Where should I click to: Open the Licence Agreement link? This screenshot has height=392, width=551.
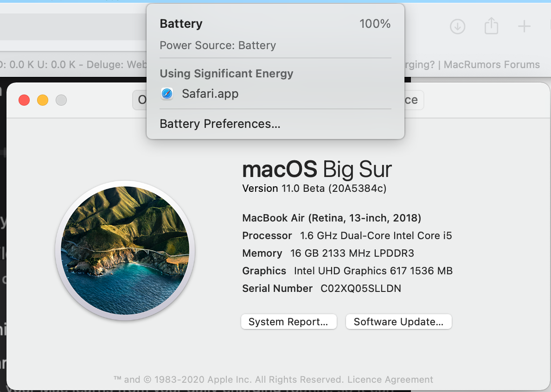tap(390, 379)
